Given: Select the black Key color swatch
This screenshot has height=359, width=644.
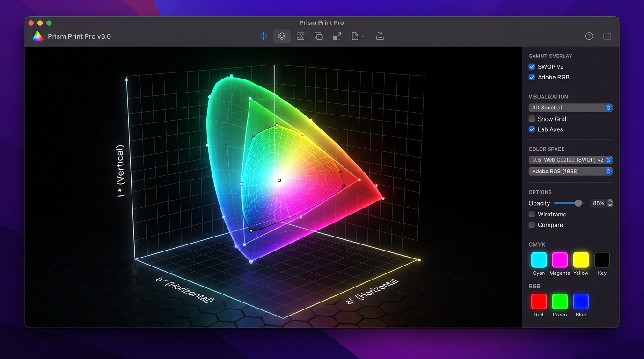Looking at the screenshot, I should pyautogui.click(x=602, y=259).
